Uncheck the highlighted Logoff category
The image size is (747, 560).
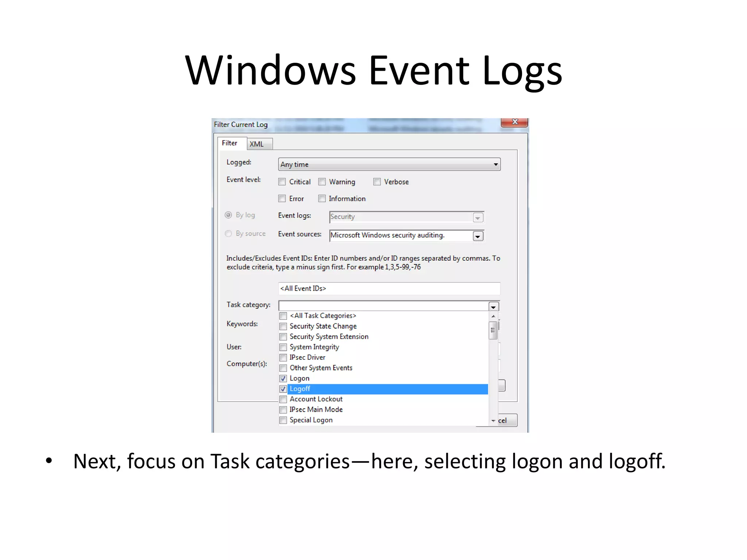pyautogui.click(x=283, y=389)
